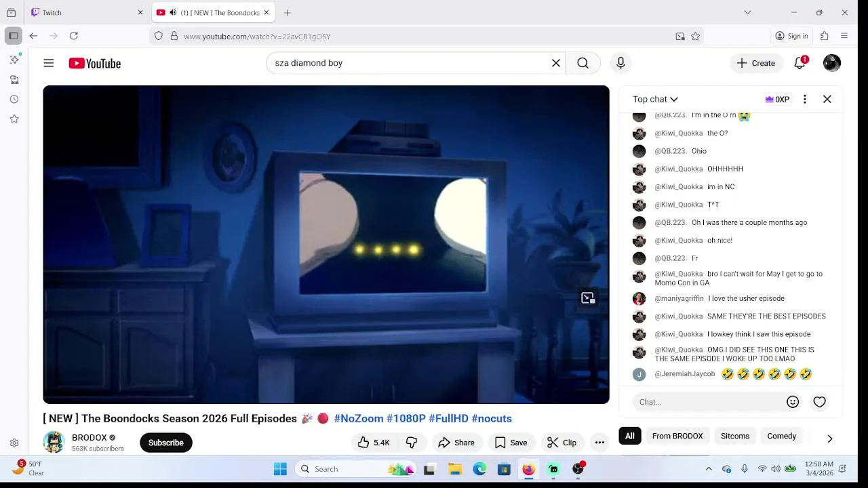Image resolution: width=868 pixels, height=488 pixels.
Task: Select The Boondocks YouTube tab
Action: [213, 12]
